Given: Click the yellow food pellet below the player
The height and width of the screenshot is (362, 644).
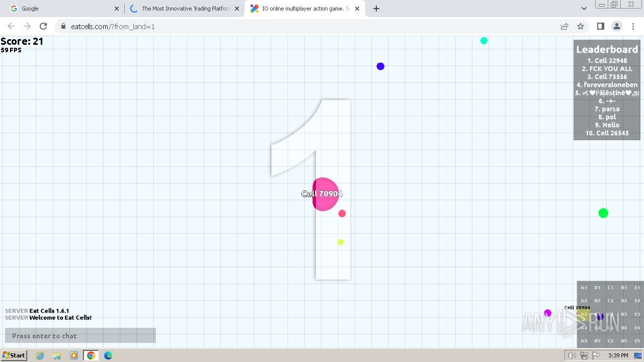Looking at the screenshot, I should coord(341,242).
